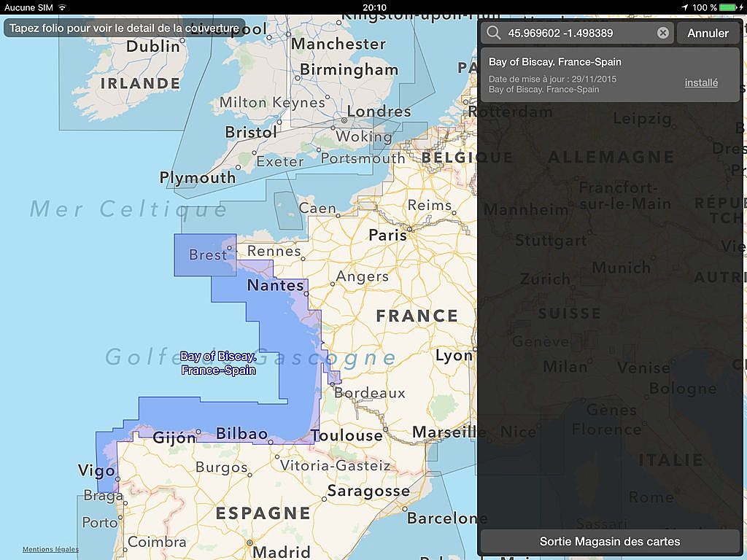Tap the location services arrow icon
747x560 pixels.
685,7
